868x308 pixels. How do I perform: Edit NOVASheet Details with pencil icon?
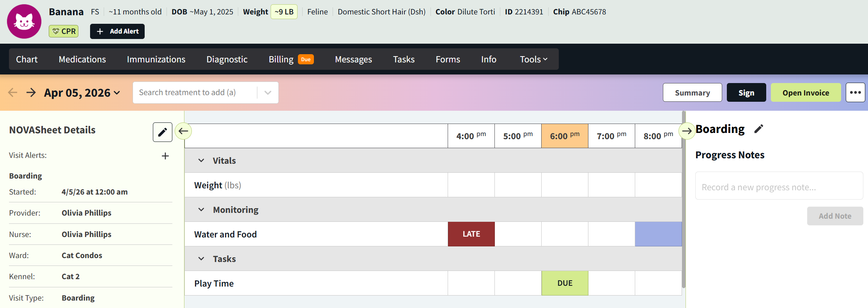[162, 132]
